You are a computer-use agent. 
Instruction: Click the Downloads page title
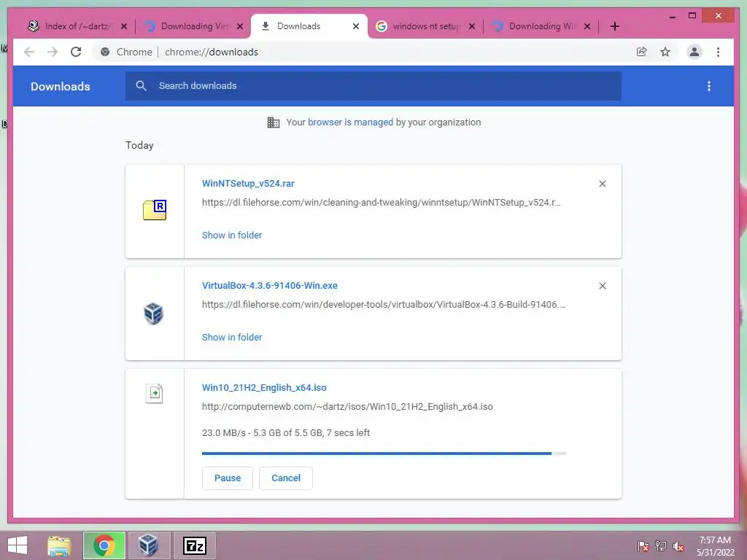pos(61,86)
